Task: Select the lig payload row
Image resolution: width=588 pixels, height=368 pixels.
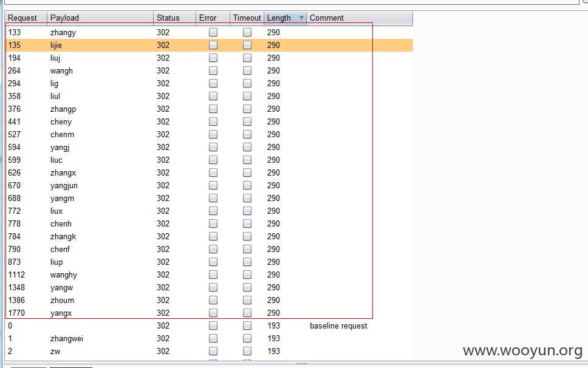Action: 209,83
